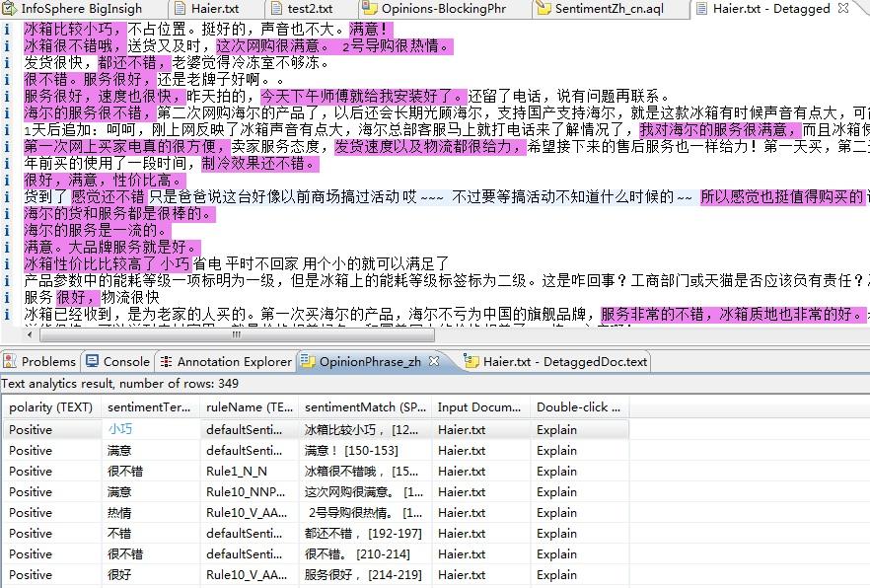Click highlighted phrase 今天下午师傅就给我安装好了
This screenshot has height=588, width=870.
[364, 96]
